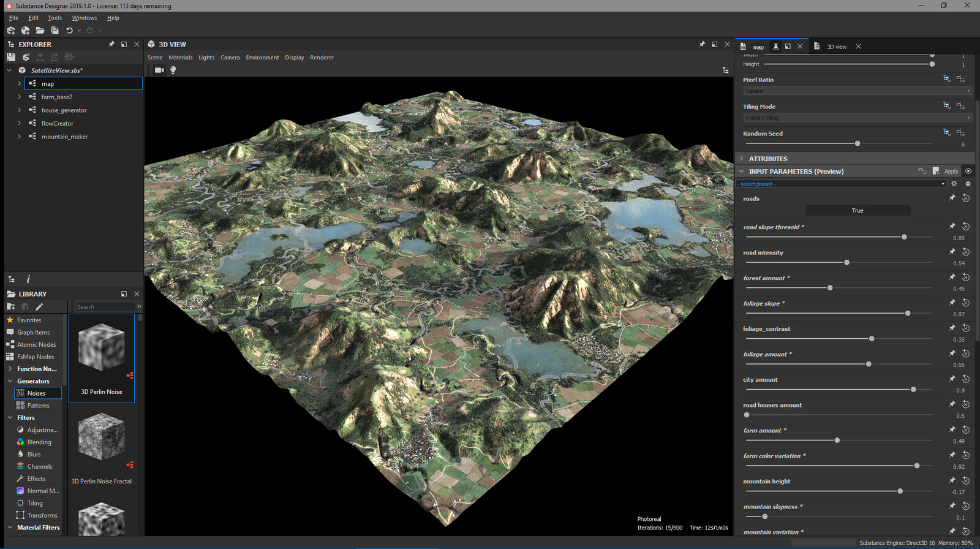Click the reset icon for forest amount
980x549 pixels.
(966, 278)
